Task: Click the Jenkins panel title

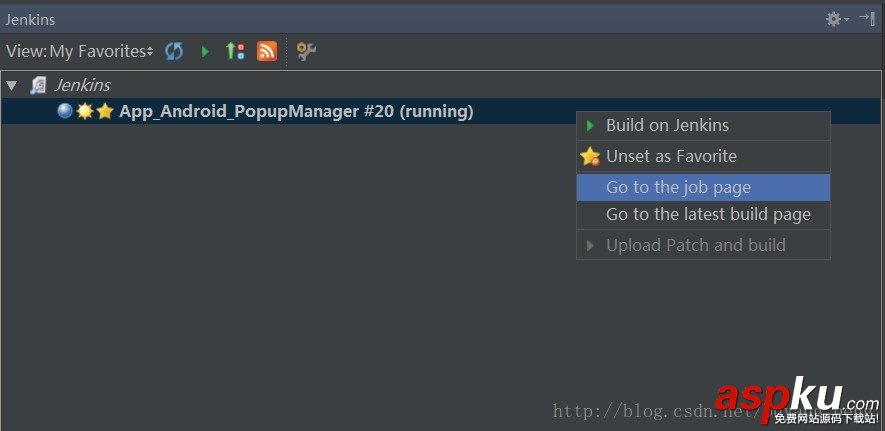Action: tap(31, 19)
